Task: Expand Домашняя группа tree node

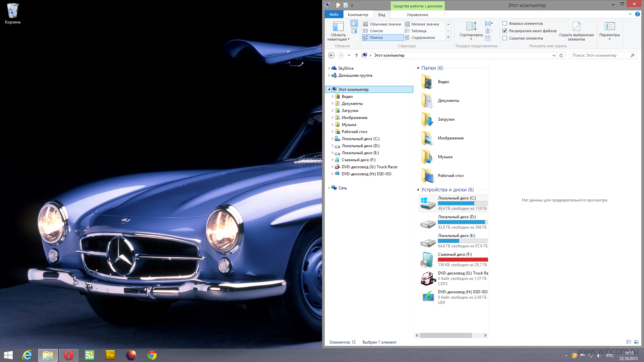Action: (329, 75)
